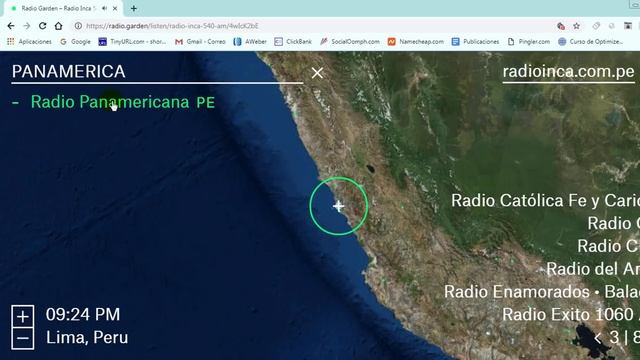The width and height of the screenshot is (640, 360).
Task: Zoom out the map with minus button
Action: (x=23, y=338)
